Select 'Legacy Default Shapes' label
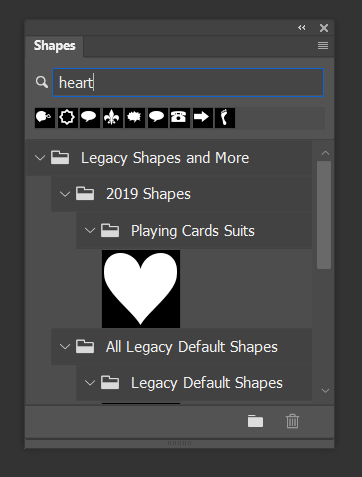Screen dimensions: 362x477 pyautogui.click(x=207, y=383)
